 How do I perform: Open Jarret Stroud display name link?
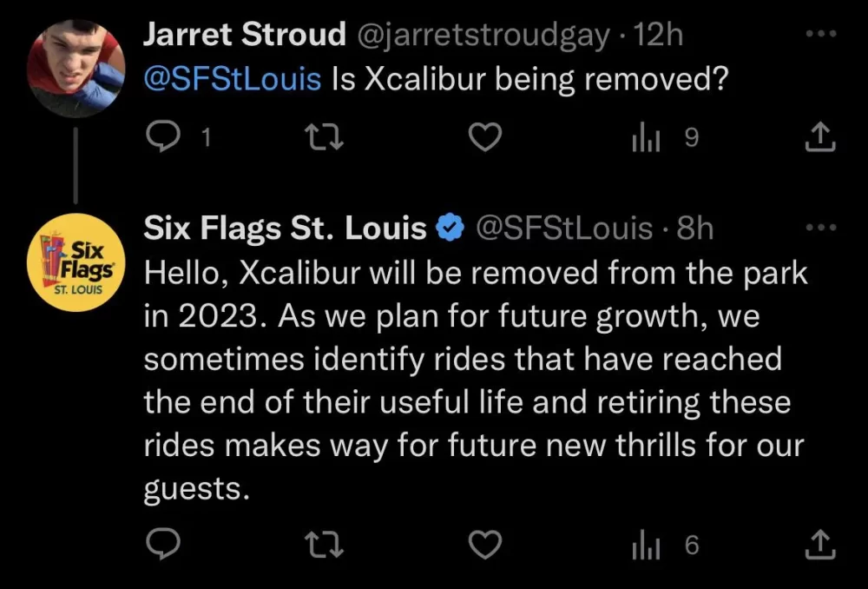tap(244, 35)
